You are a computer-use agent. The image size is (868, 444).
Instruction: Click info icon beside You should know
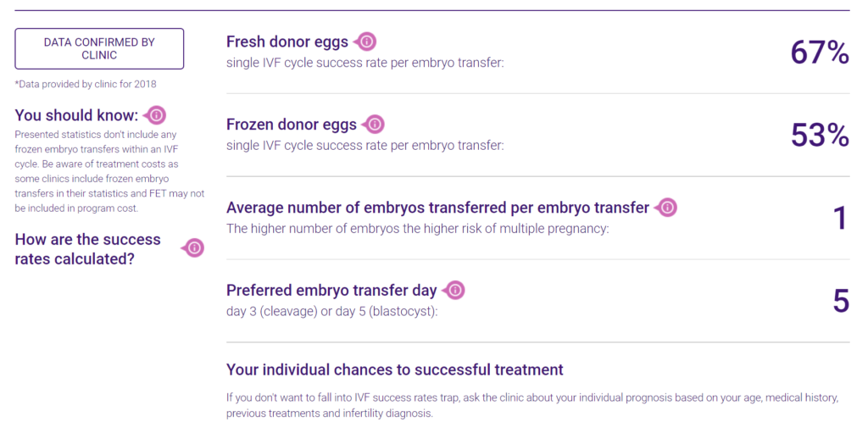(155, 115)
